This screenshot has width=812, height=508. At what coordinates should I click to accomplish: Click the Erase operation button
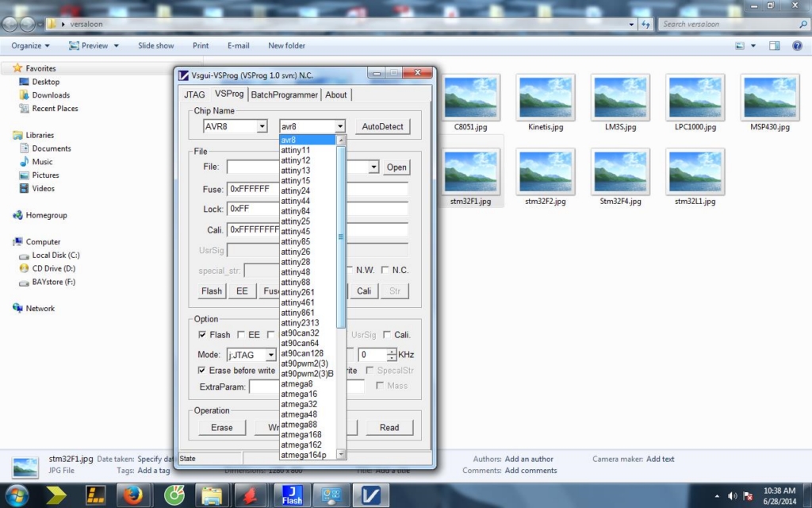tap(222, 428)
